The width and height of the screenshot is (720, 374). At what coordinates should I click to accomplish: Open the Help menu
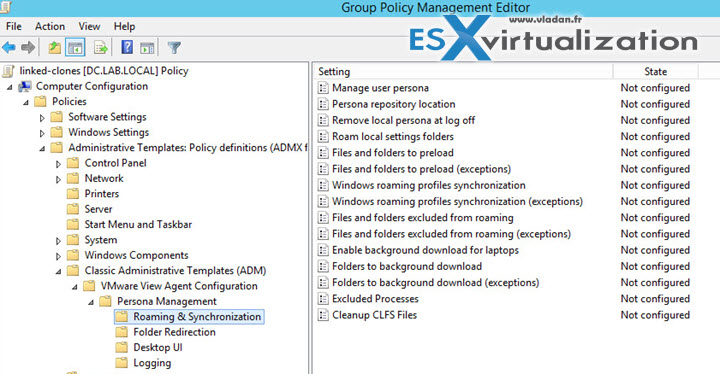click(124, 26)
